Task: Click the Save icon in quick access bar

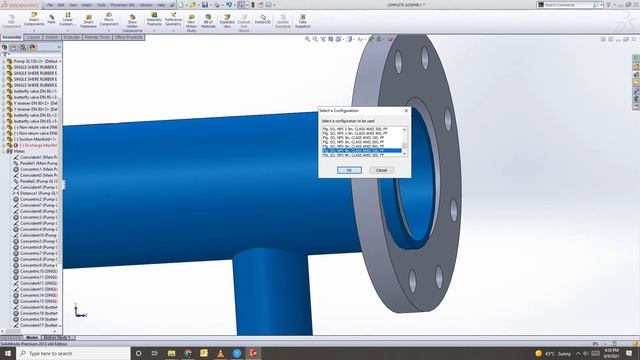Action: pos(205,5)
